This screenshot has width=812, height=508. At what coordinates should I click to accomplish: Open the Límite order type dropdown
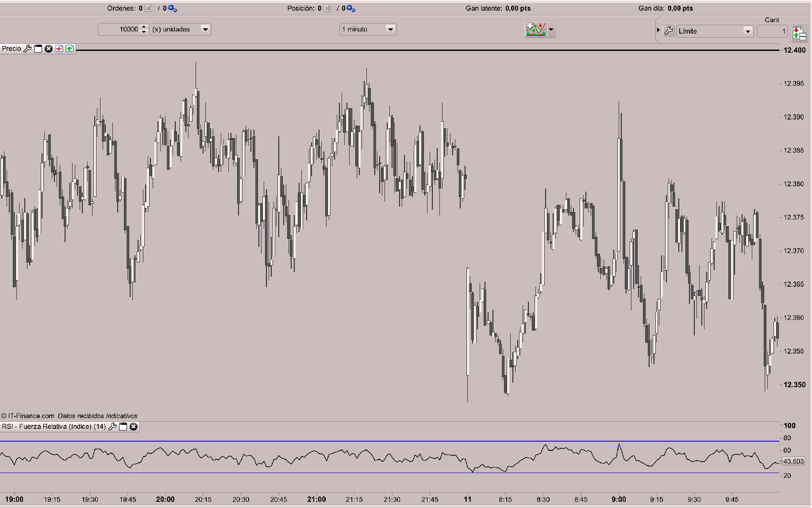715,31
